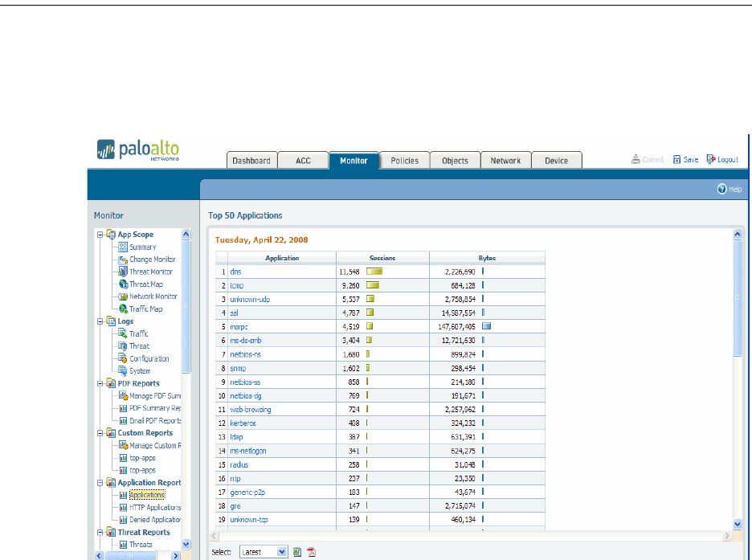The width and height of the screenshot is (752, 560).
Task: Open the System log
Action: 140,371
